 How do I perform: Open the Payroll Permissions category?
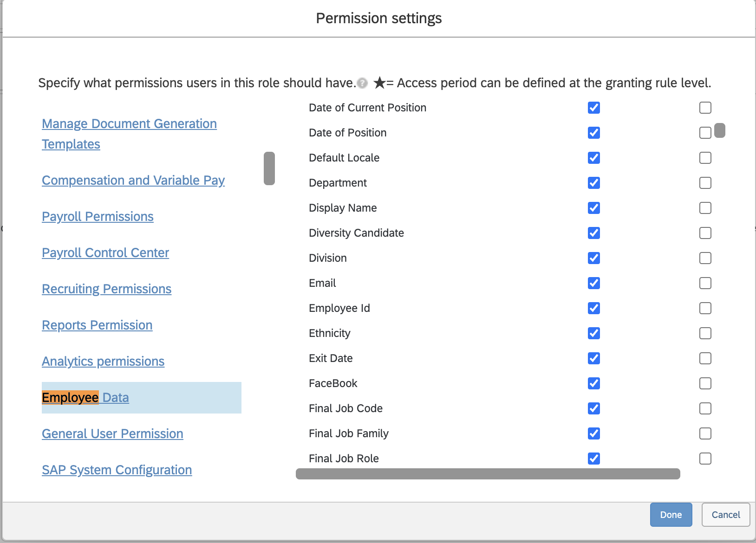pos(98,217)
